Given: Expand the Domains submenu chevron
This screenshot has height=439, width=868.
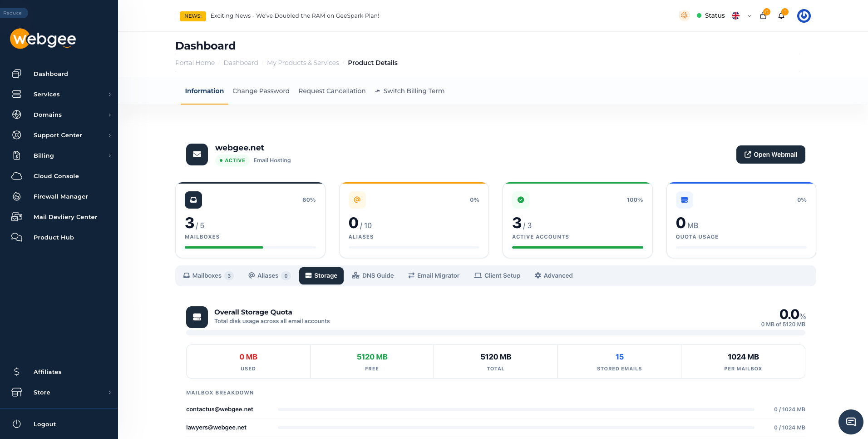Looking at the screenshot, I should (109, 115).
